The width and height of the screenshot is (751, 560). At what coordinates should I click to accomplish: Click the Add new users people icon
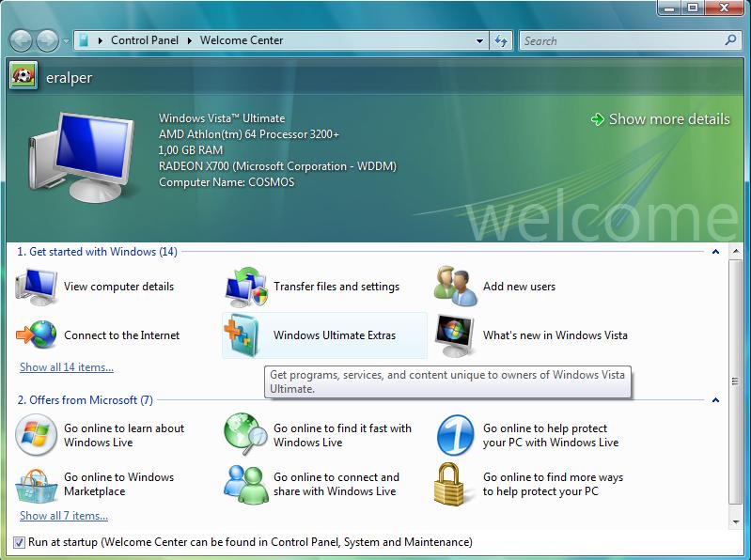coord(456,287)
